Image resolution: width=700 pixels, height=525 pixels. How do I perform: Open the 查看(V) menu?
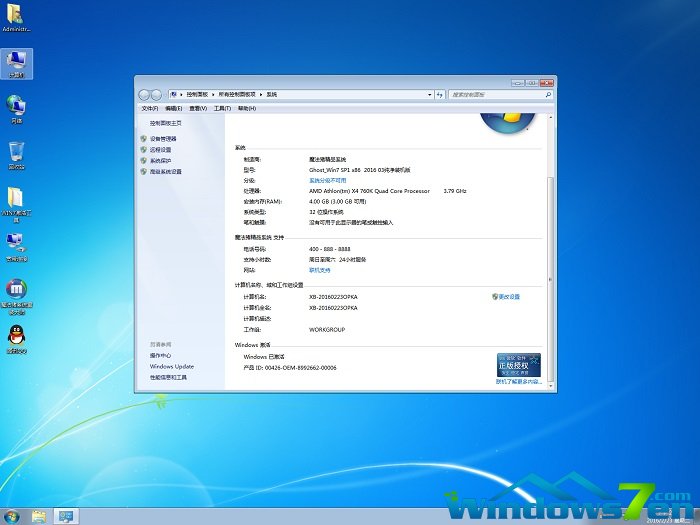198,108
